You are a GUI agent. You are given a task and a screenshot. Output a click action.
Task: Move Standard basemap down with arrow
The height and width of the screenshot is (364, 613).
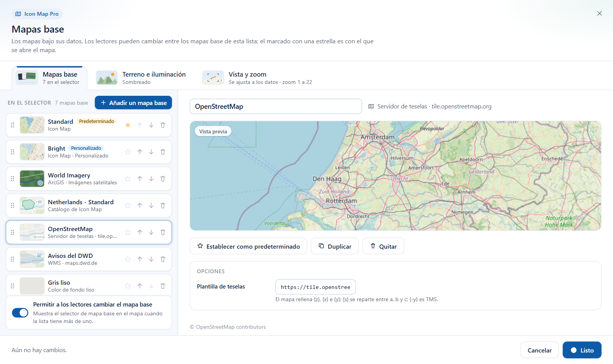(x=151, y=125)
